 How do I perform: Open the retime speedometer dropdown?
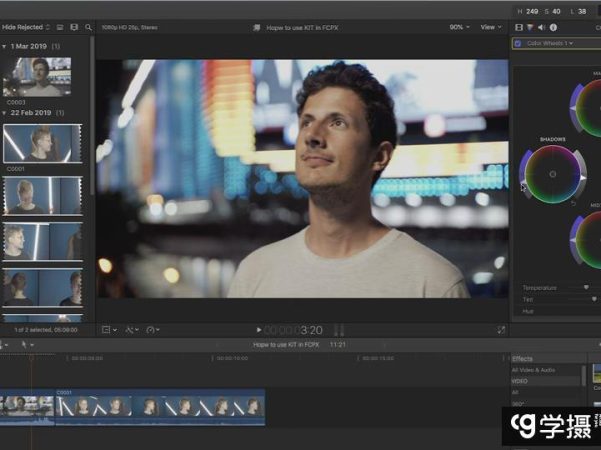153,330
